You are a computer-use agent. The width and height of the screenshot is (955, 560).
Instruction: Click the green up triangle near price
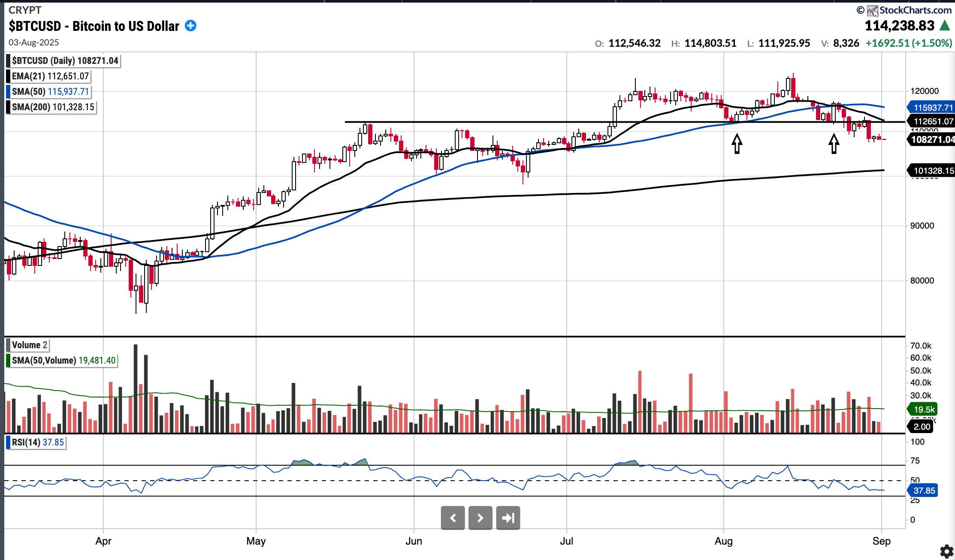point(944,26)
